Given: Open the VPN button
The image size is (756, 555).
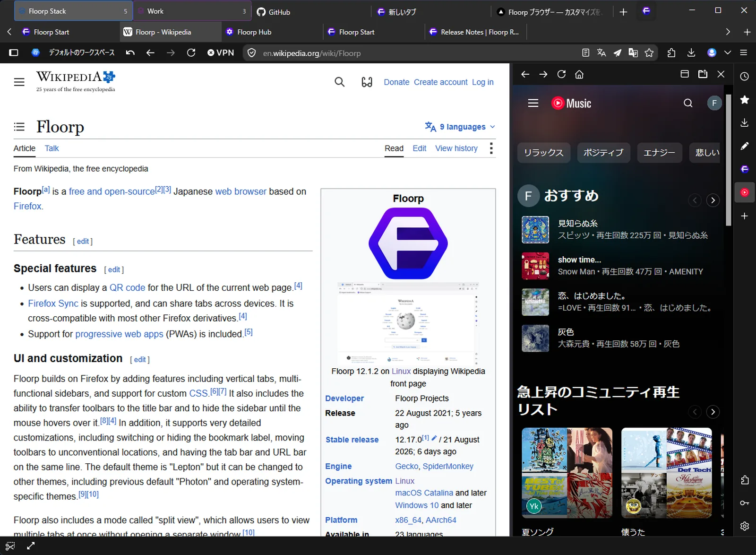Looking at the screenshot, I should tap(221, 53).
